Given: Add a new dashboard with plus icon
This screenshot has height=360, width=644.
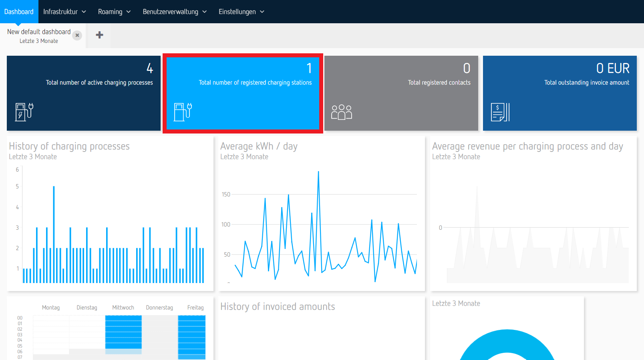Looking at the screenshot, I should coord(99,35).
